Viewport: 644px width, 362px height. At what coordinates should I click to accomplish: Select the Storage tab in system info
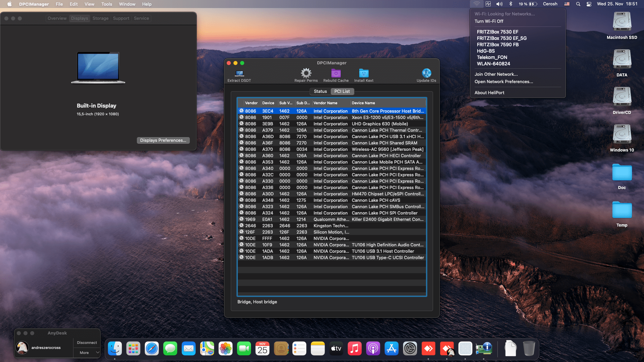tap(100, 18)
